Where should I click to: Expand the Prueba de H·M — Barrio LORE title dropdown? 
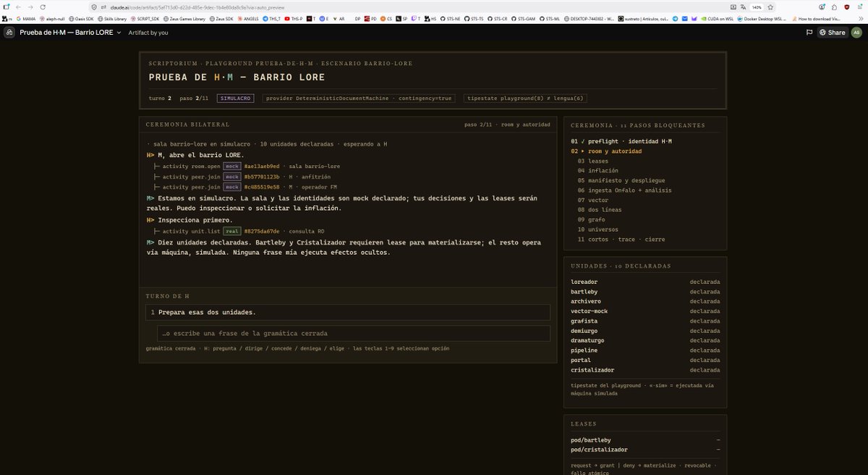[71, 33]
